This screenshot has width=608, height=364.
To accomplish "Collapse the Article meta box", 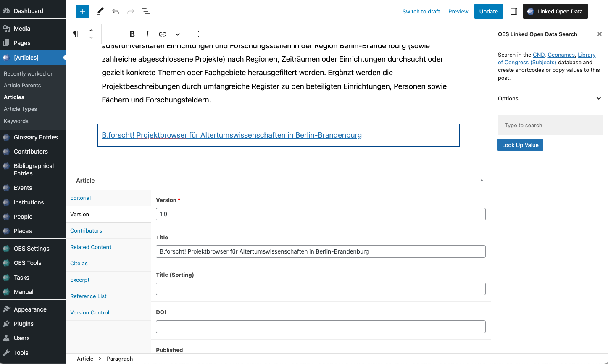I will point(482,181).
